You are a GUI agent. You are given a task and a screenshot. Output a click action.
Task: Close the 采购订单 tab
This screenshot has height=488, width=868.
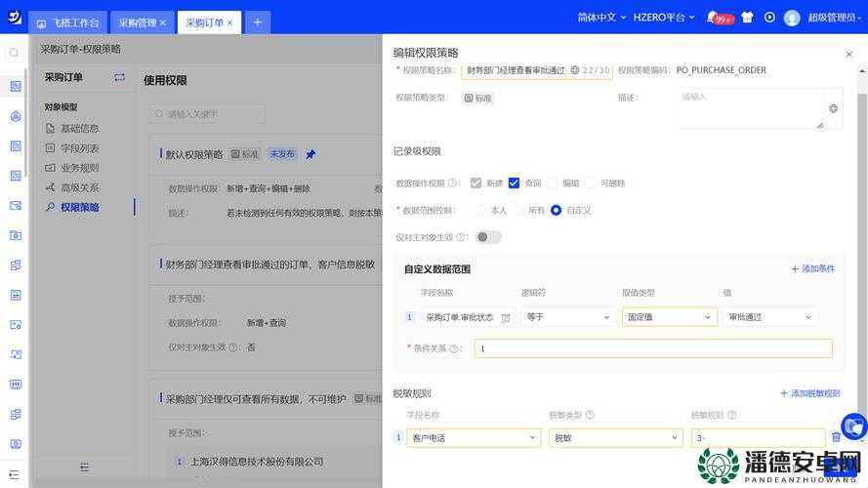point(229,22)
